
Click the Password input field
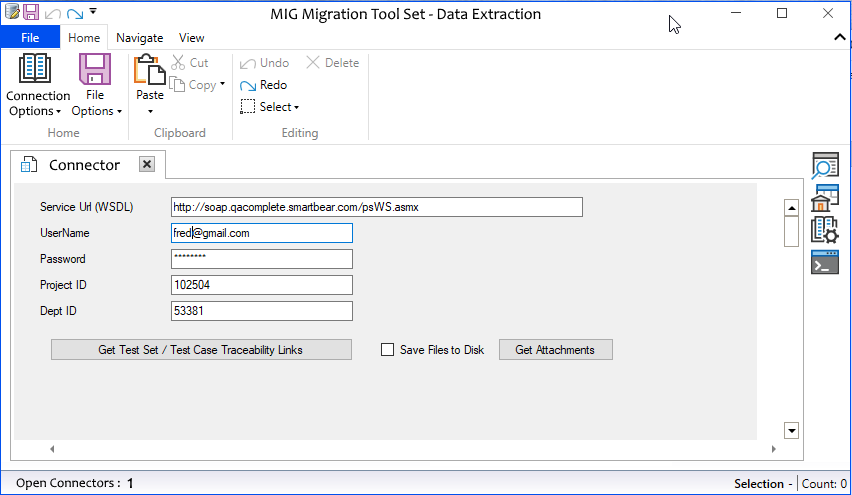262,259
